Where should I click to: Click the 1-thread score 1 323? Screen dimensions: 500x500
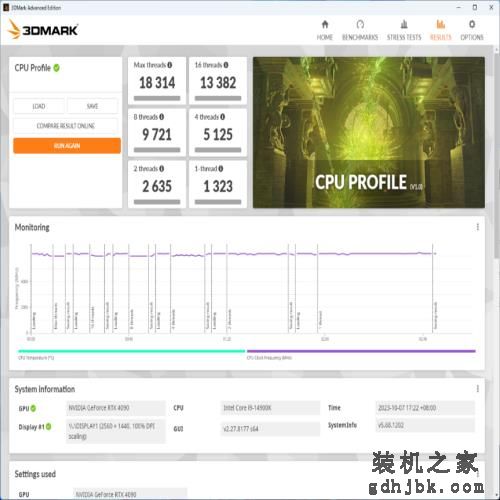click(218, 186)
